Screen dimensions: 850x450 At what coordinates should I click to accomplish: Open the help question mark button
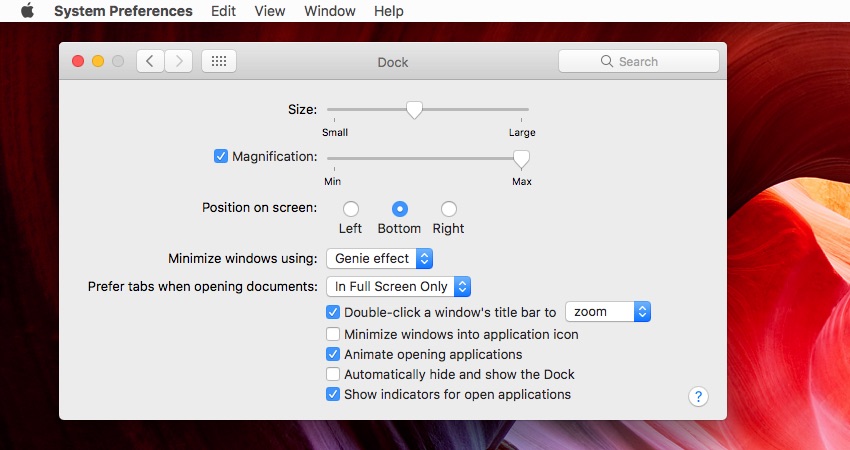click(698, 396)
